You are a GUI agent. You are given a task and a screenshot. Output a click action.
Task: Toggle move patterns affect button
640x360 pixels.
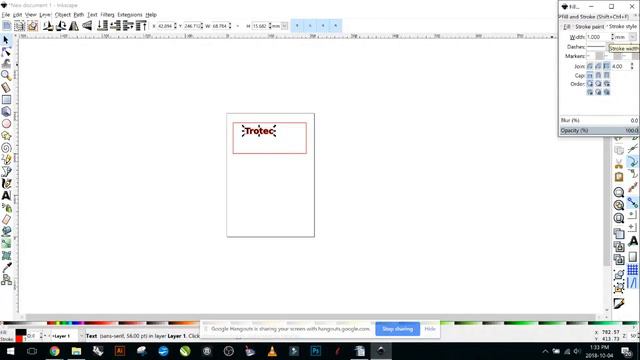point(336,26)
